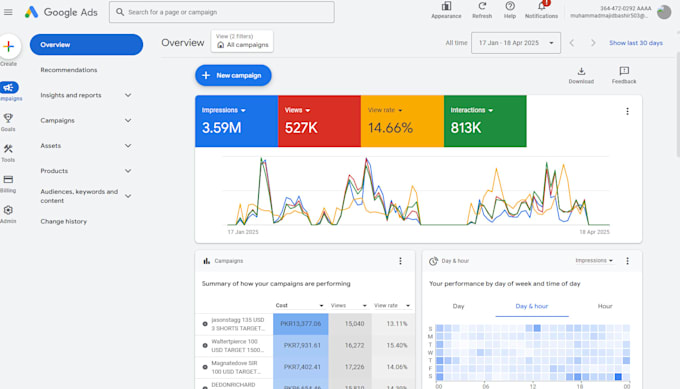
Task: Open the Notifications bell
Action: click(x=541, y=6)
